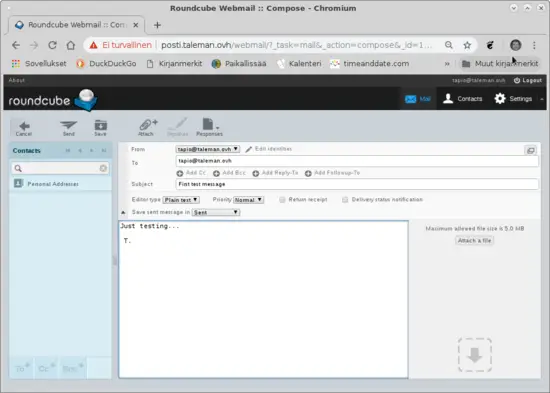The image size is (550, 393).
Task: Open the From identity dropdown
Action: coord(208,149)
